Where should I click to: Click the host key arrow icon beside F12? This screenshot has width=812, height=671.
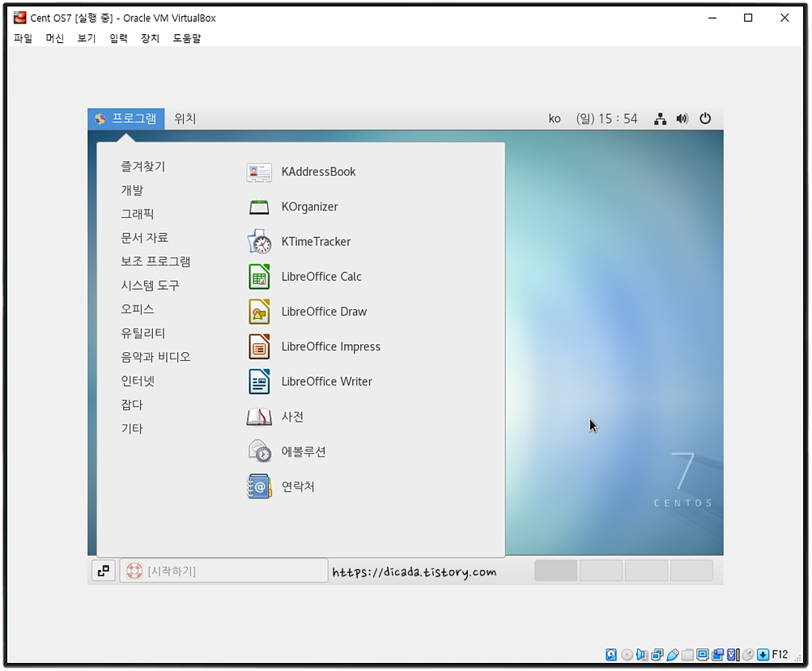pos(763,655)
